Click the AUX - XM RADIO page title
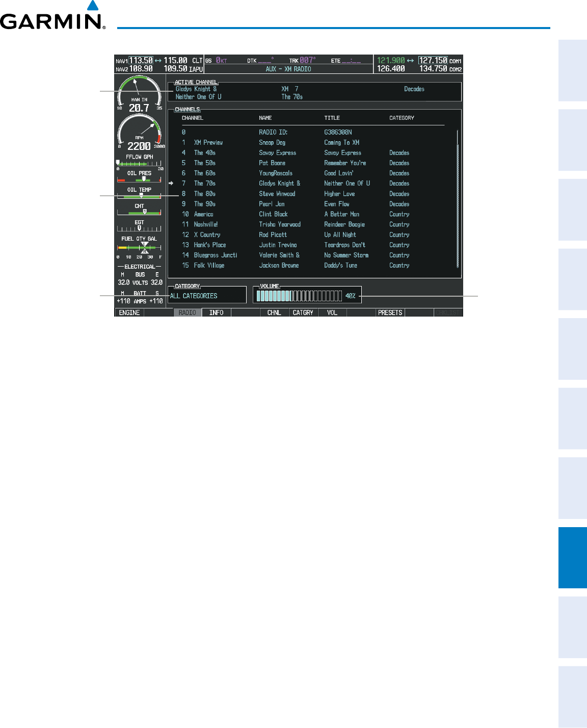Image resolution: width=587 pixels, height=728 pixels. [x=288, y=69]
